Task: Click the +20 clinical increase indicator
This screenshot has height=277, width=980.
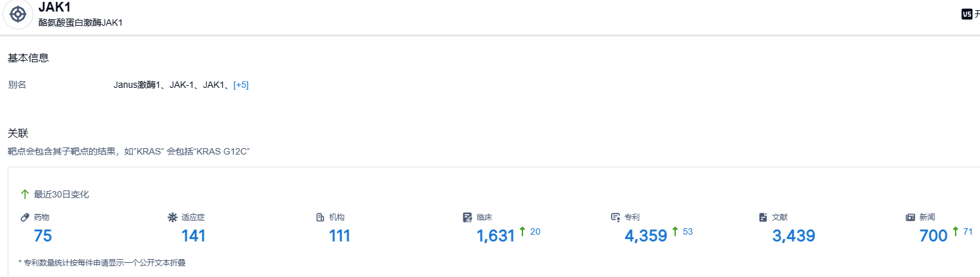Action: pos(530,231)
